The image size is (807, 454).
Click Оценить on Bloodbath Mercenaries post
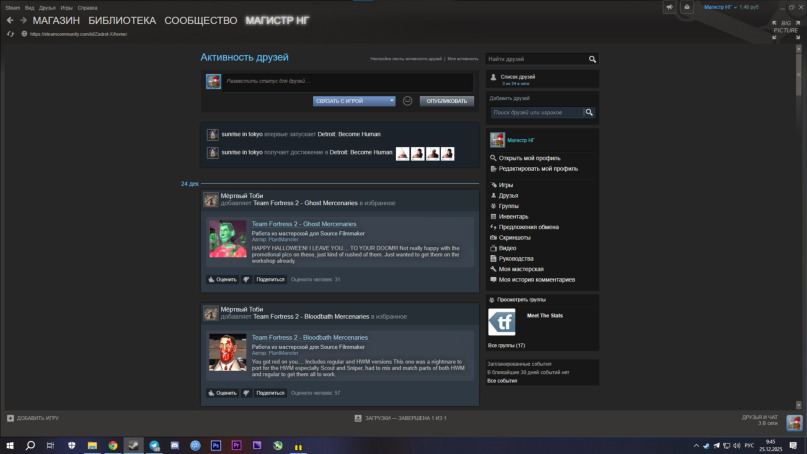(222, 393)
